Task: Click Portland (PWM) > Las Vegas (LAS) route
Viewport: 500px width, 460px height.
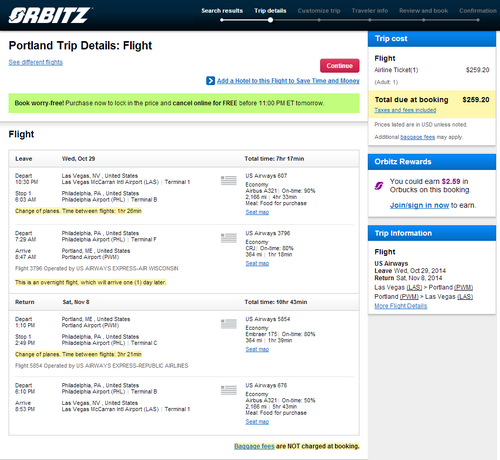Action: click(423, 297)
